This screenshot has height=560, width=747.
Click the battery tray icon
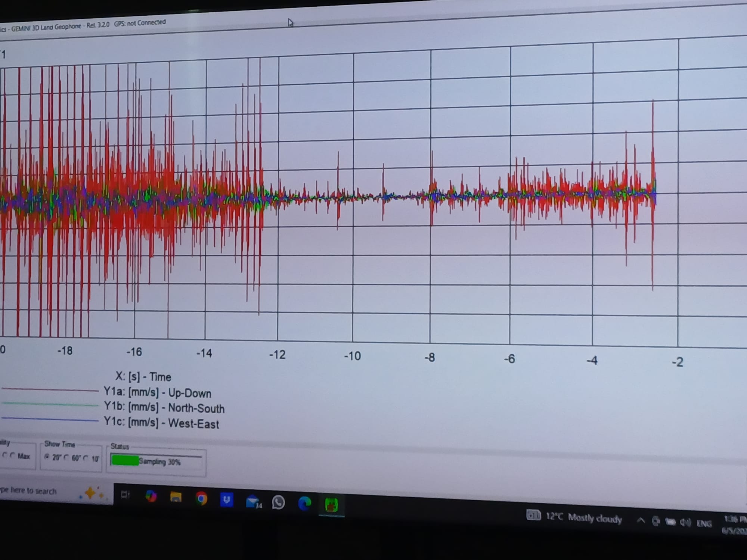[x=670, y=522]
